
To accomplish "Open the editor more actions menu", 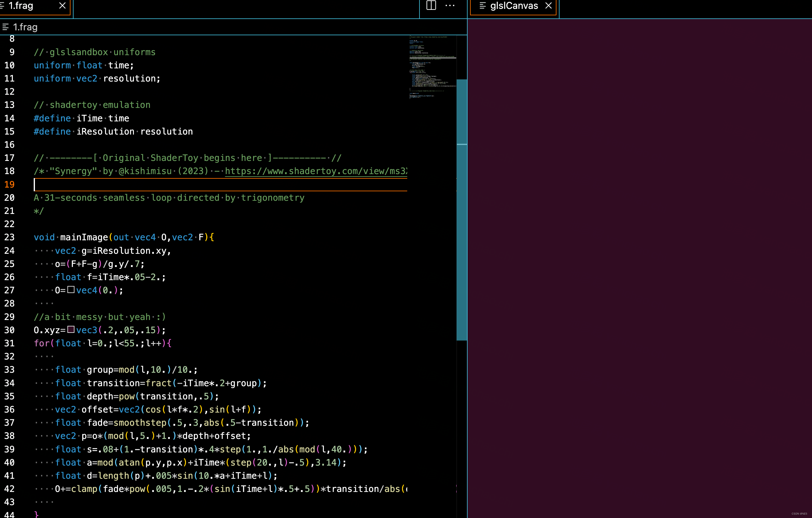I will [450, 6].
